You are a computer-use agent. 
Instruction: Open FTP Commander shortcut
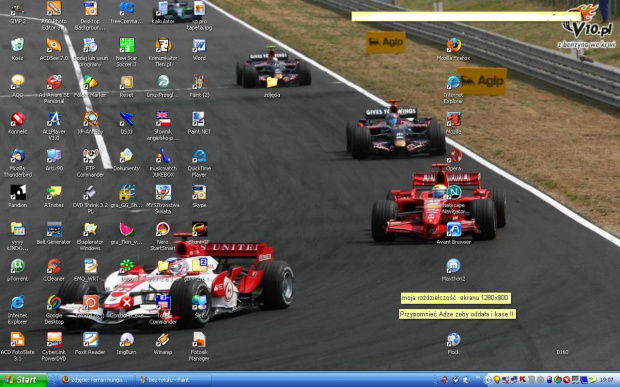pos(90,163)
